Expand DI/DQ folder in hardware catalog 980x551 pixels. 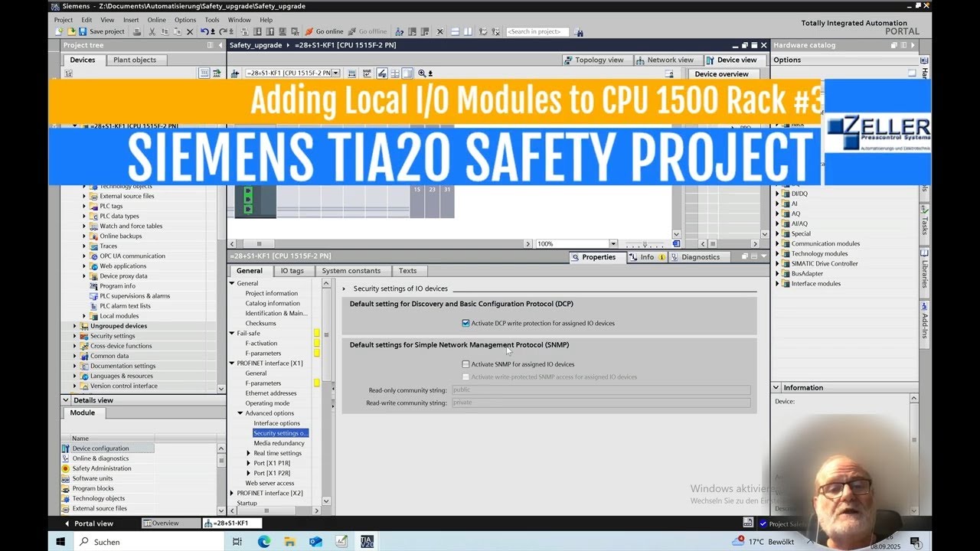(x=777, y=194)
